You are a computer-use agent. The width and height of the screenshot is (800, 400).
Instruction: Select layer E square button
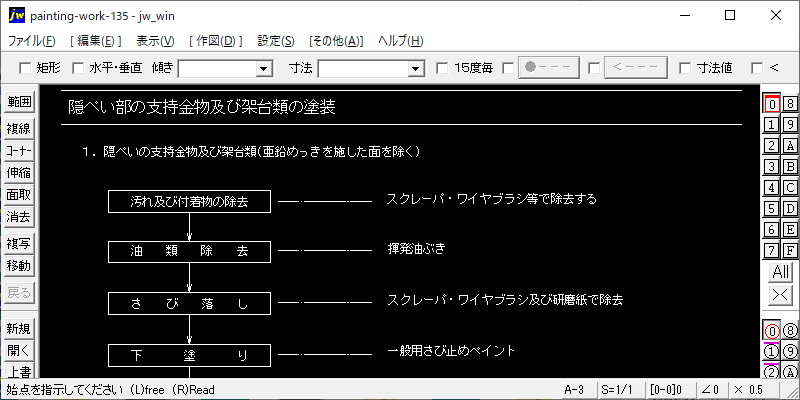pos(790,229)
